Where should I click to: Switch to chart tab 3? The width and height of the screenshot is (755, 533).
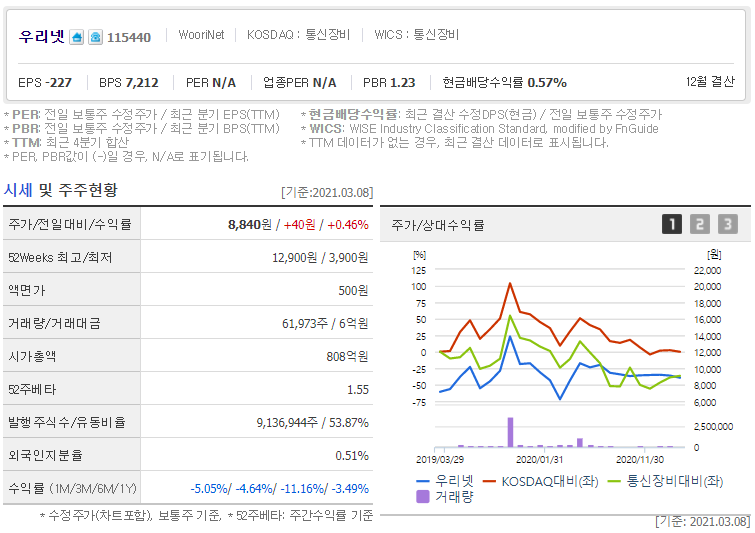pos(728,224)
